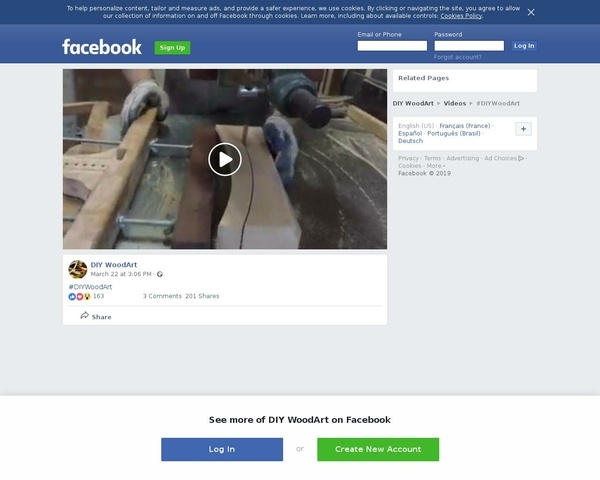Click the reaction emoji icons on the post
Screen dimensions: 600x480
[80, 296]
